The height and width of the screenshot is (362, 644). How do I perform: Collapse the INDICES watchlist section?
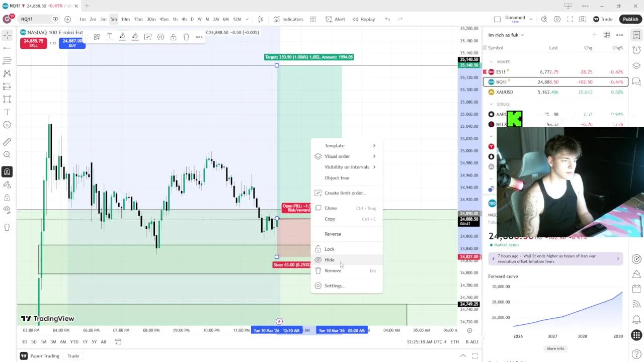(x=492, y=62)
